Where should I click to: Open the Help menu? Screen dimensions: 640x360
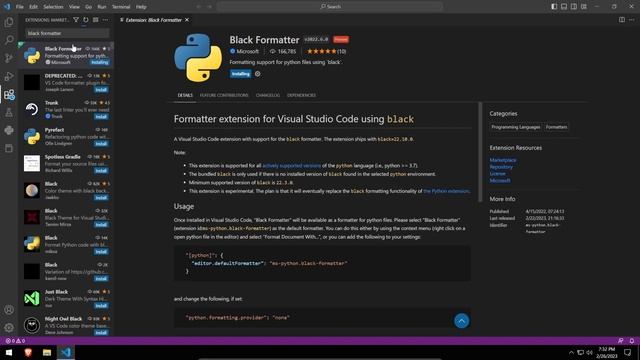coord(141,7)
